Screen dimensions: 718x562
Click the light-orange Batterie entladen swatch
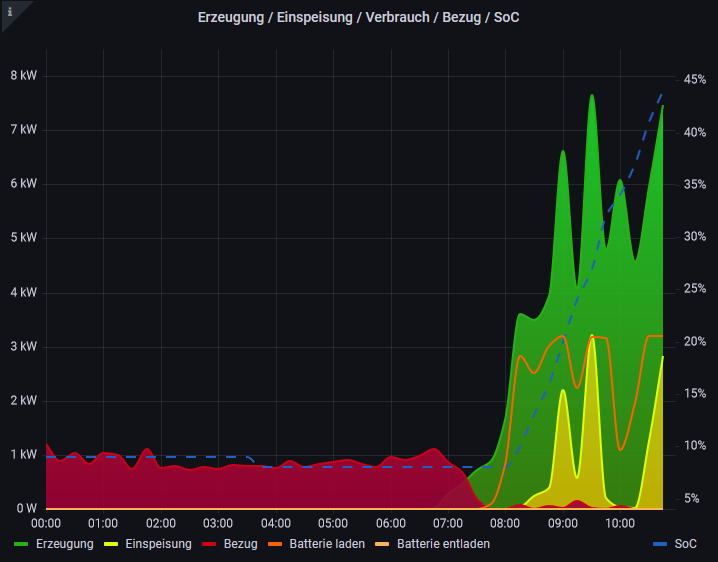(x=382, y=544)
